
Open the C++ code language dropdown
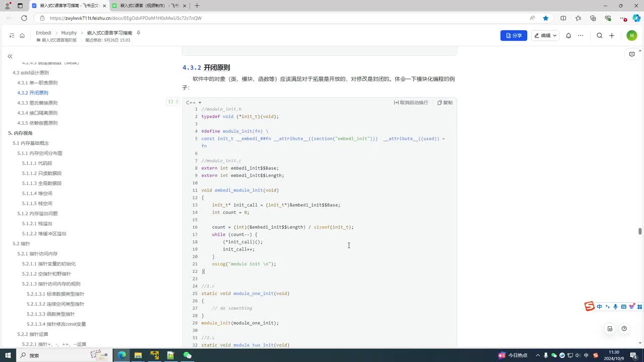click(194, 103)
